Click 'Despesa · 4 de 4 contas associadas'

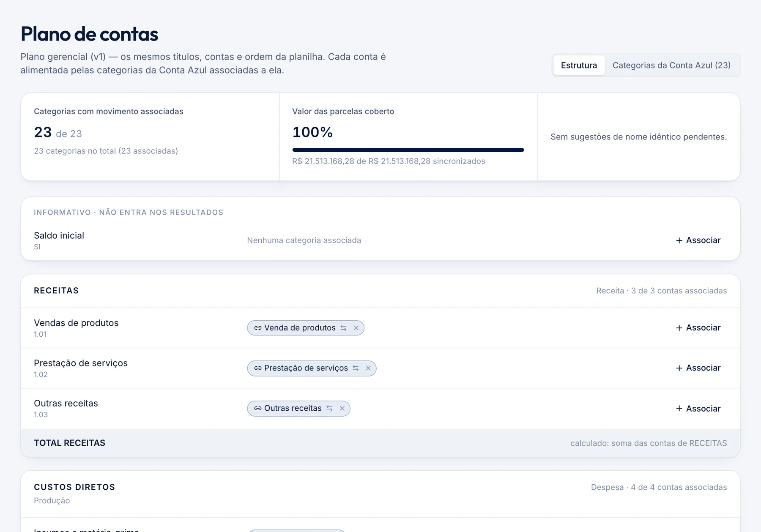pos(659,487)
